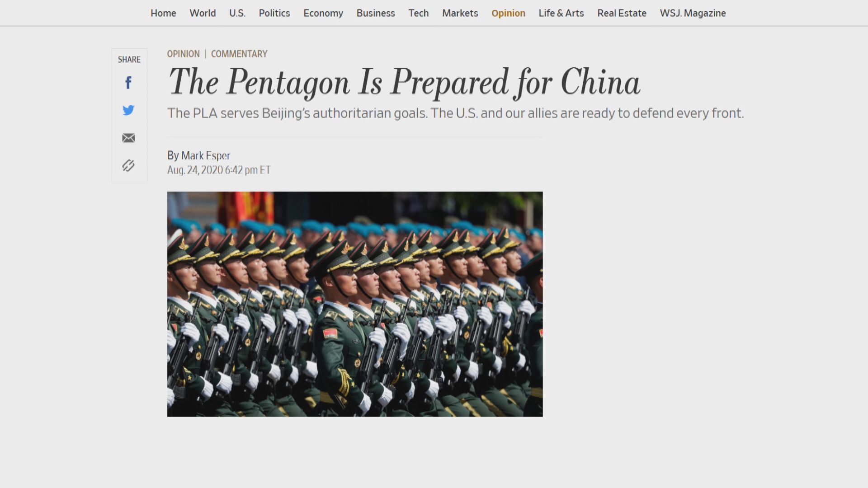Go to Markets in the top navigation

point(460,13)
